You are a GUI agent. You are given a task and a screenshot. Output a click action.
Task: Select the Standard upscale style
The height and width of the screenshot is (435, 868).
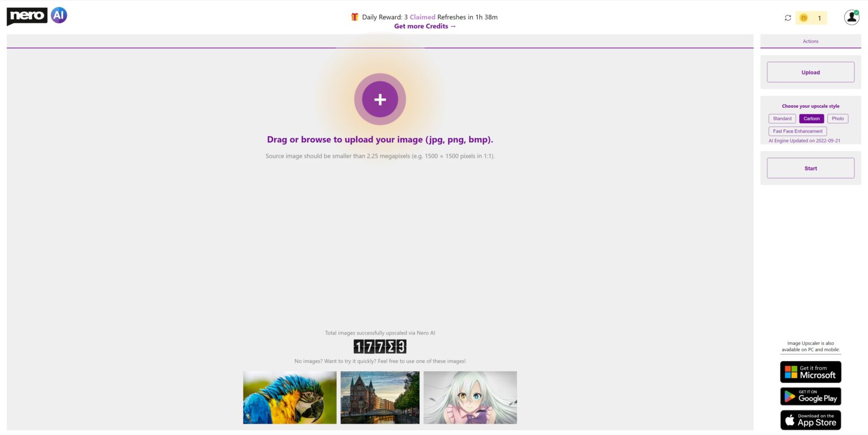782,119
